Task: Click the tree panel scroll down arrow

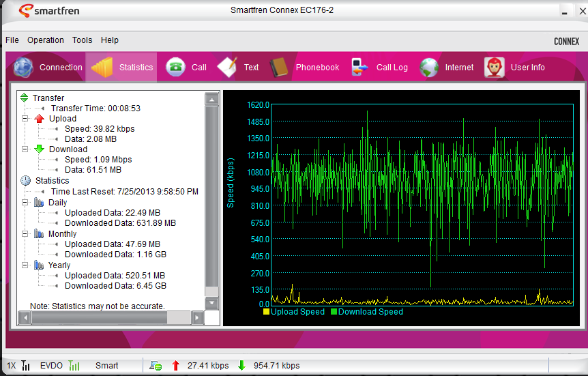Action: tap(212, 302)
